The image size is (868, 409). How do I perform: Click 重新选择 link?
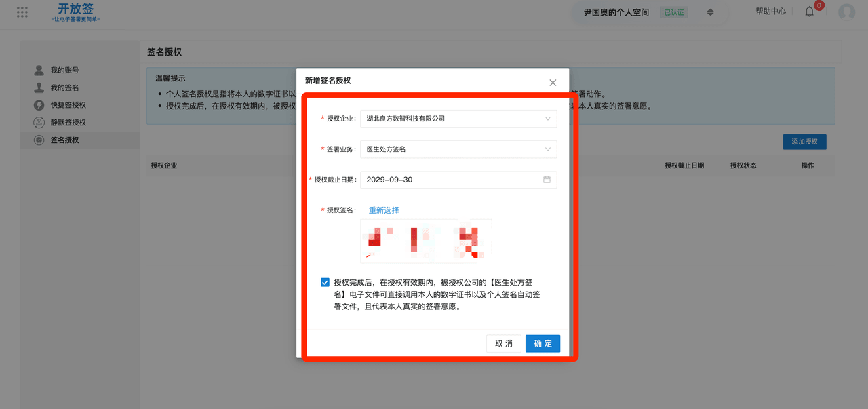384,210
